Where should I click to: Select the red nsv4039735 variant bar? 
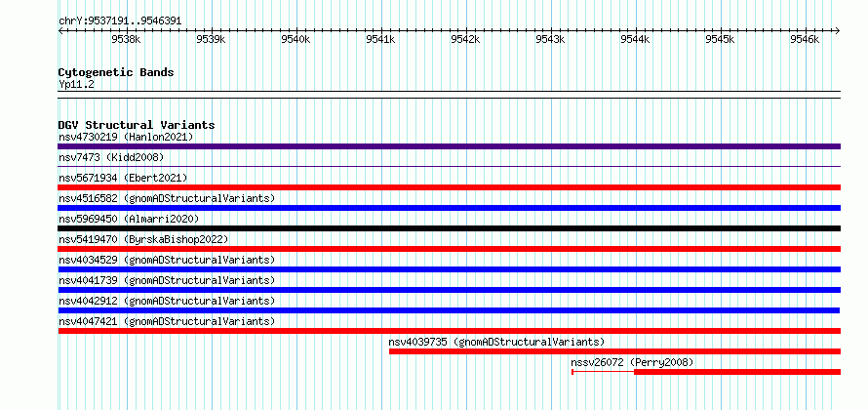(615, 351)
